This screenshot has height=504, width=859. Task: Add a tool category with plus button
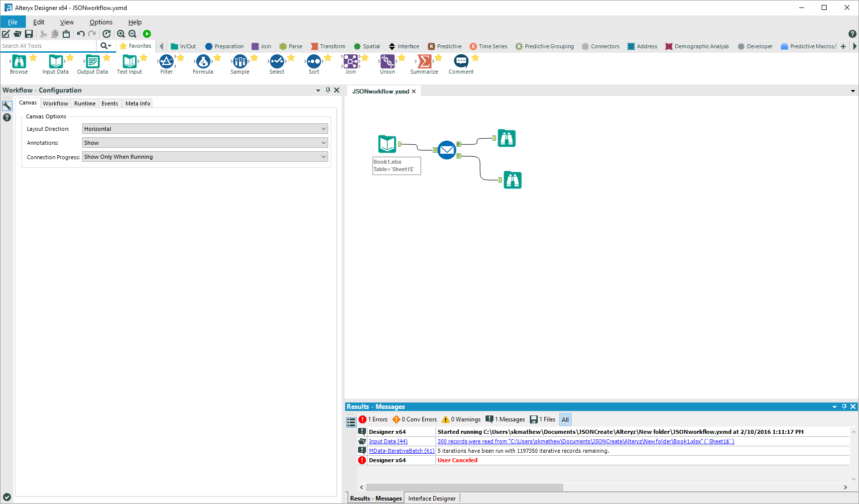pyautogui.click(x=843, y=46)
